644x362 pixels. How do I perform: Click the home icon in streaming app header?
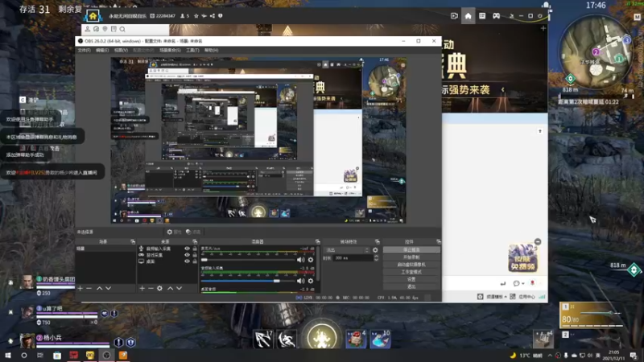point(468,16)
